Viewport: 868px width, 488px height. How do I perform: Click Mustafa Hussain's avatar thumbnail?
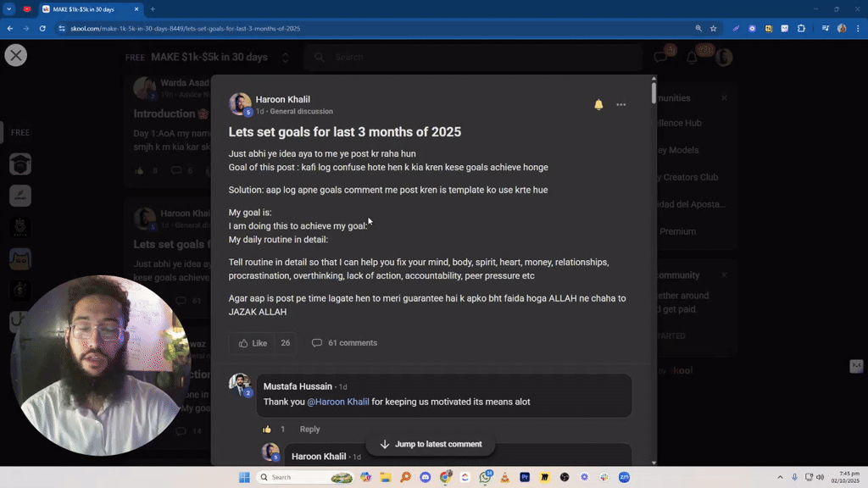coord(240,384)
